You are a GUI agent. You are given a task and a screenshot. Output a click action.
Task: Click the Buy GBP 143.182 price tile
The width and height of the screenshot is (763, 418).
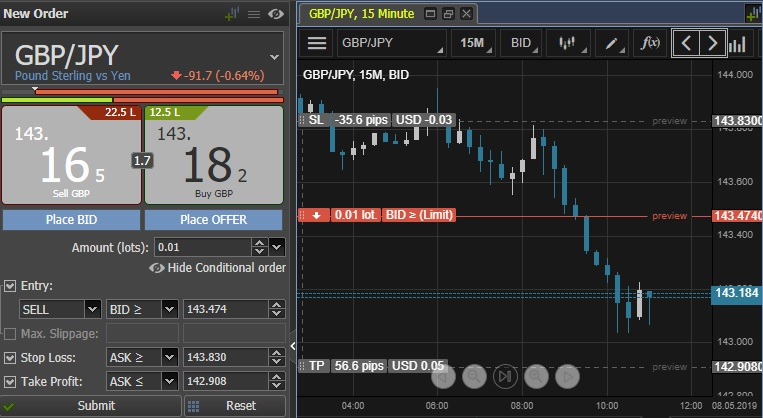214,155
